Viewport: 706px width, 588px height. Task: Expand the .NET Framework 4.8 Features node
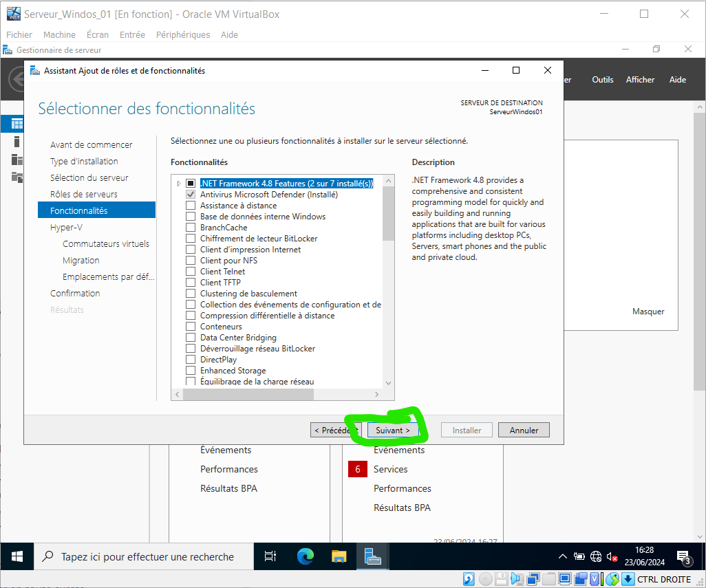point(180,184)
